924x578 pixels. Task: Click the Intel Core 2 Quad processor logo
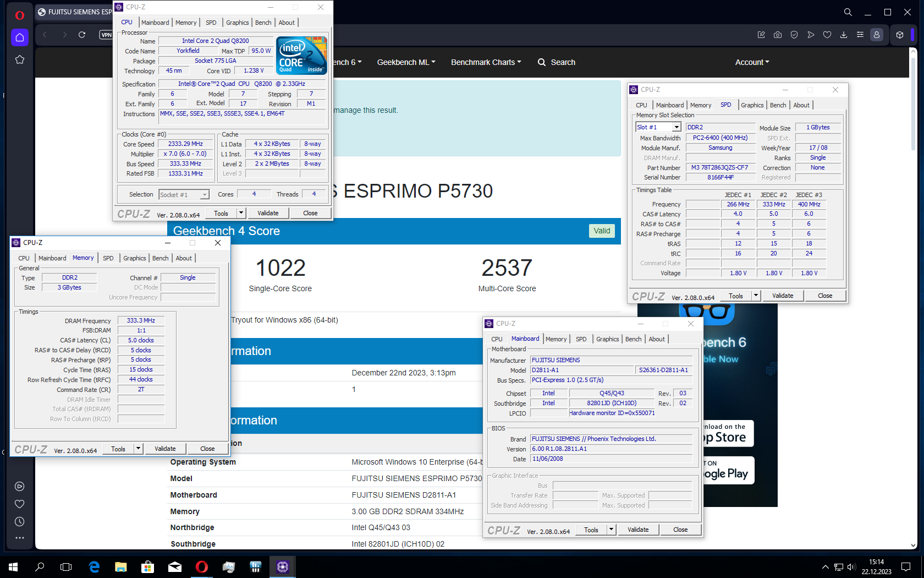coord(301,55)
